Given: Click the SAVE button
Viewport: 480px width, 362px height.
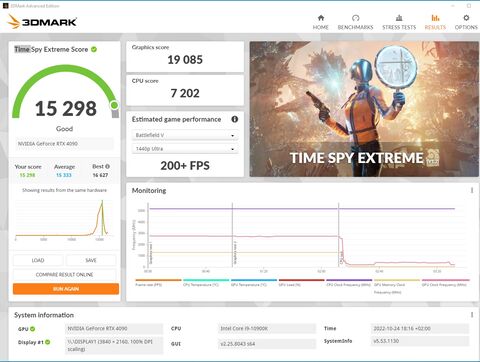Looking at the screenshot, I should pyautogui.click(x=91, y=260).
